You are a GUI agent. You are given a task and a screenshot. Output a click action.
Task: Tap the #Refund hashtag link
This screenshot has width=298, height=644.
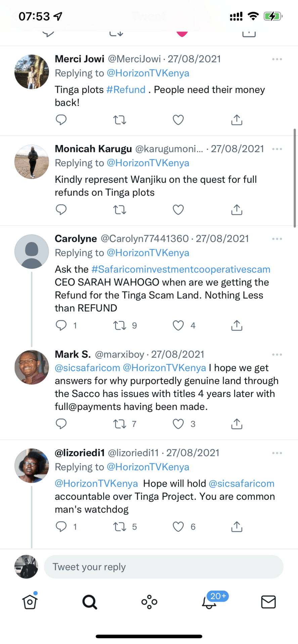coord(126,90)
